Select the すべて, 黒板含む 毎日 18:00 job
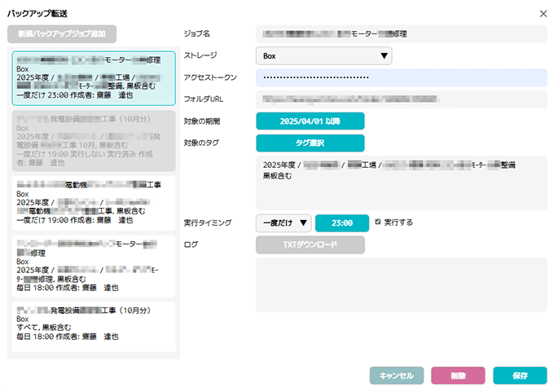Image resolution: width=554 pixels, height=392 pixels. point(94,327)
